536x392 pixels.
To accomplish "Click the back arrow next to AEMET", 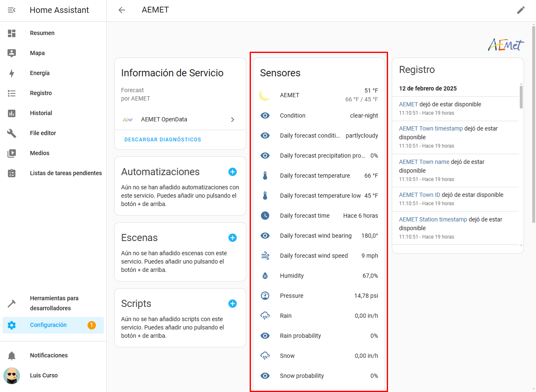I will coord(122,10).
